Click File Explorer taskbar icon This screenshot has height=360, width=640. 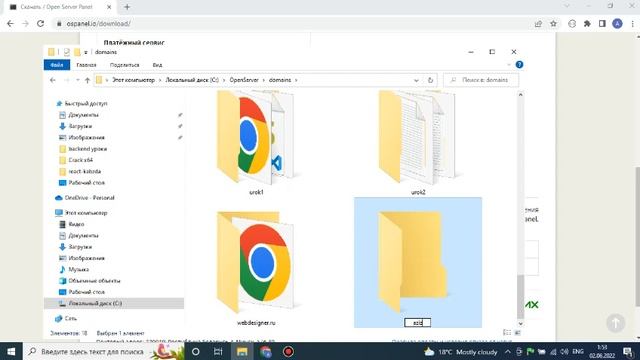242,351
